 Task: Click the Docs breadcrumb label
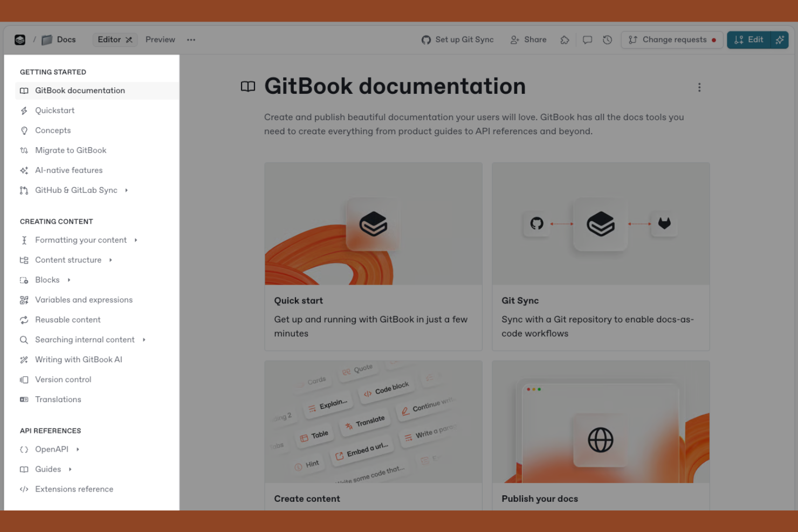(66, 40)
